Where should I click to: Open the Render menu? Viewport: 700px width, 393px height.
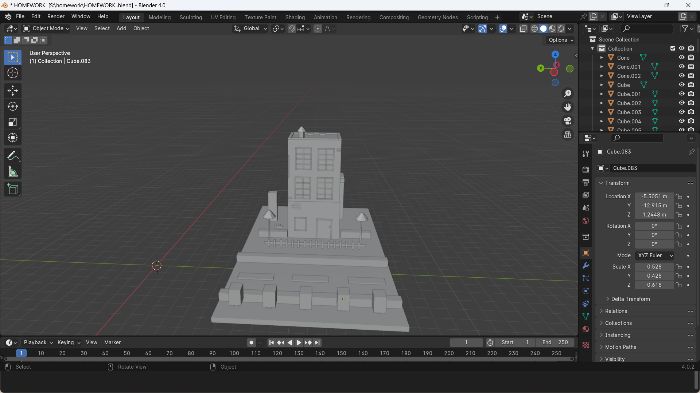(x=56, y=17)
